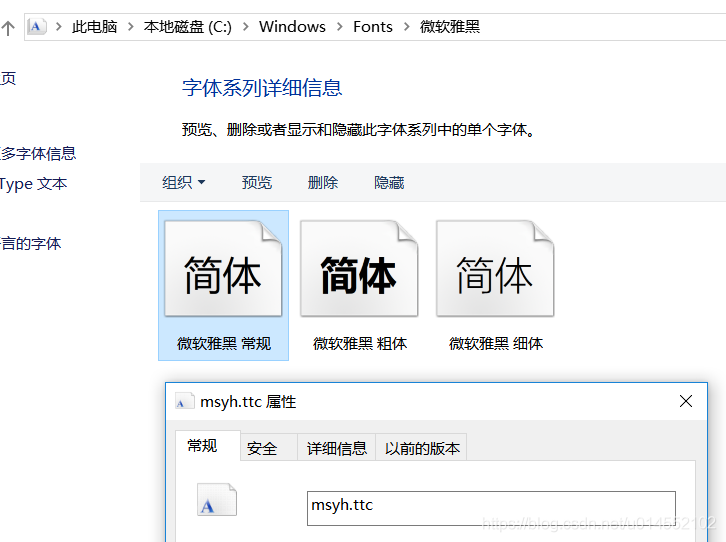The width and height of the screenshot is (726, 542).
Task: Click the 隐藏 toolbar button
Action: (x=389, y=182)
